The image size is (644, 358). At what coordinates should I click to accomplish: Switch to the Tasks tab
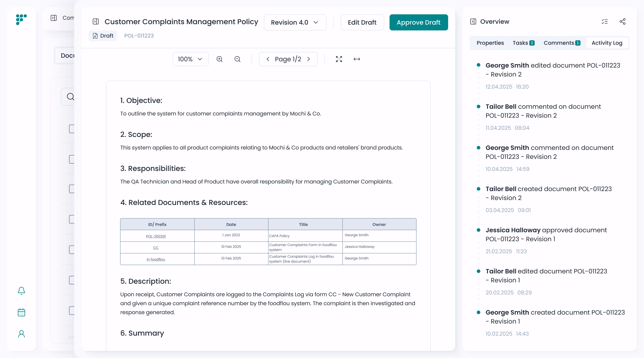[523, 43]
